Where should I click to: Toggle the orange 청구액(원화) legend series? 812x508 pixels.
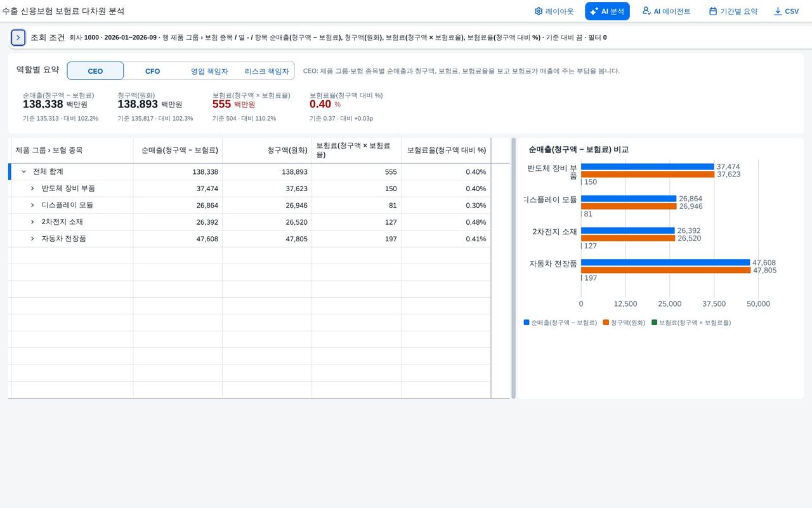[x=624, y=323]
